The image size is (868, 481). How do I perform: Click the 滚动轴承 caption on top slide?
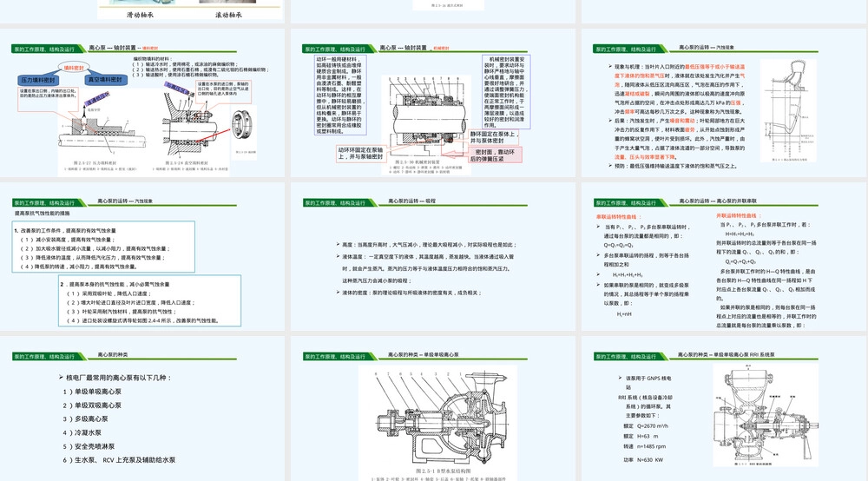point(228,15)
